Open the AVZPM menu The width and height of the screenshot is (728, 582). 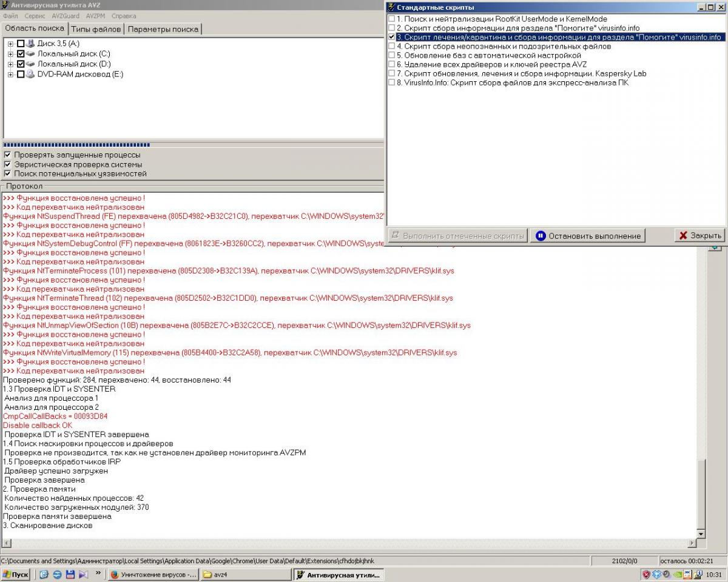pyautogui.click(x=96, y=16)
